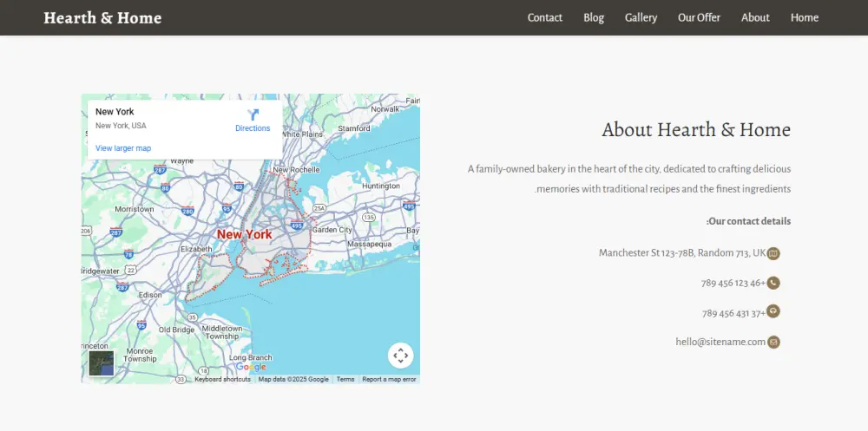Viewport: 868px width, 431px height.
Task: Click New York title in map card
Action: click(x=115, y=112)
